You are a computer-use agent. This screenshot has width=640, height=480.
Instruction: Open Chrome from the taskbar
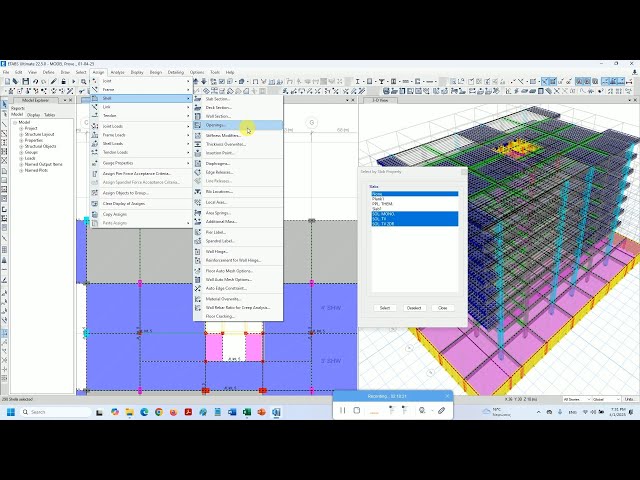point(159,412)
